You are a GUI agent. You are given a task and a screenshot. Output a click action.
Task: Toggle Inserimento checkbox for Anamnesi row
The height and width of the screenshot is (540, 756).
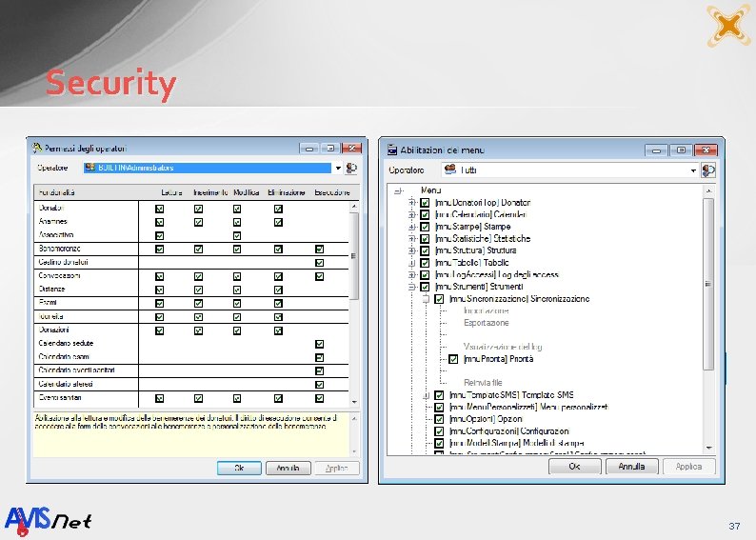coord(198,222)
